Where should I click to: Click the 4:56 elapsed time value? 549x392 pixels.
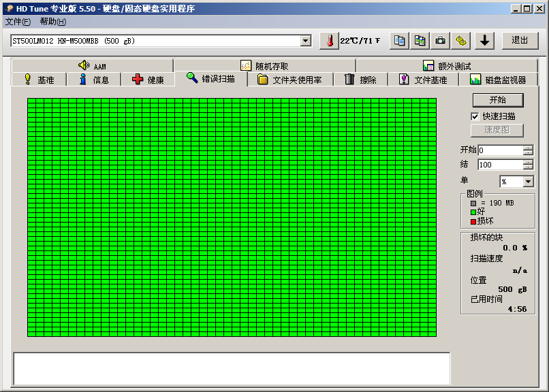click(518, 309)
